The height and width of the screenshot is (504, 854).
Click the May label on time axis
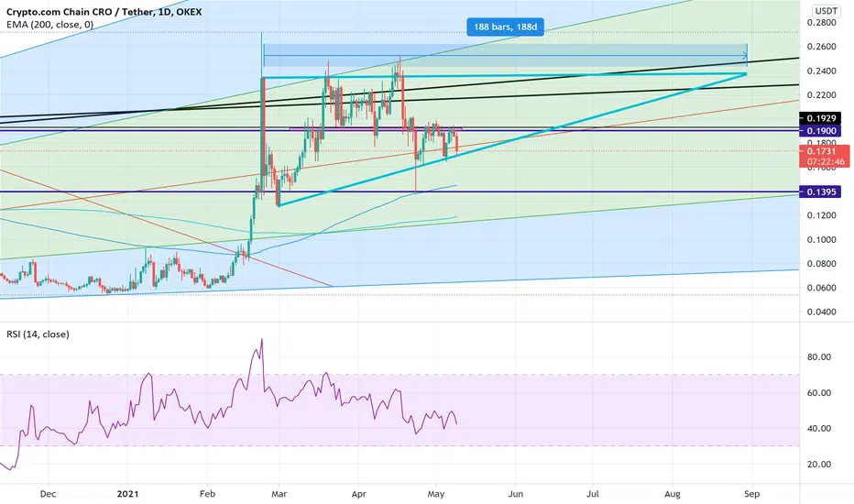[436, 494]
